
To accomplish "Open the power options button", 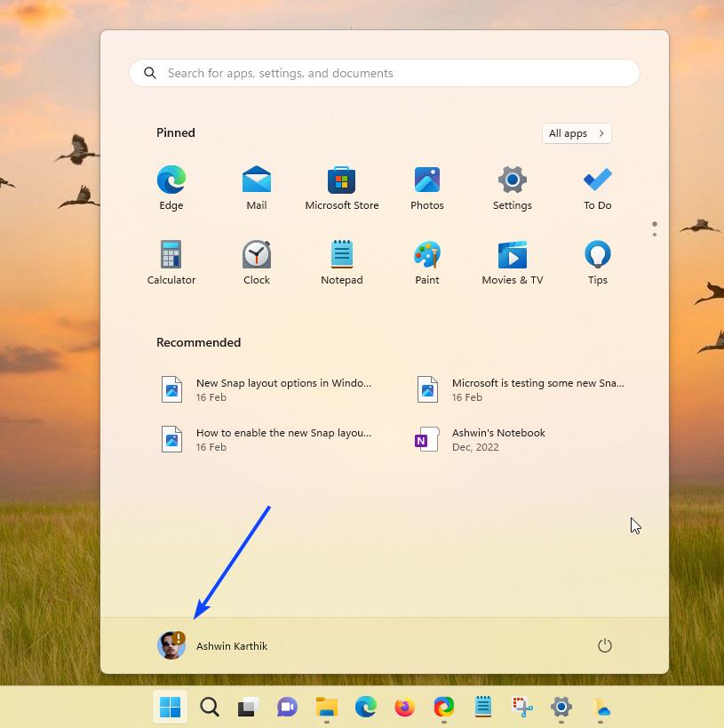I will (x=605, y=645).
